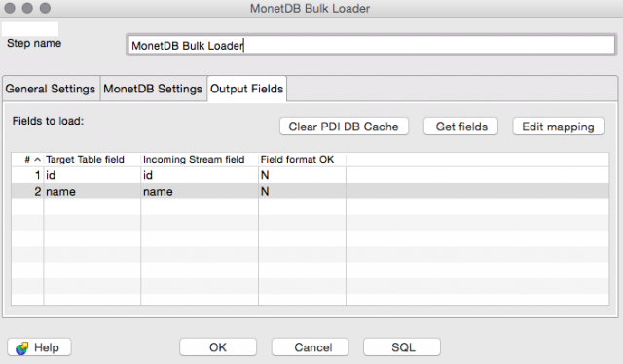The image size is (623, 364).
Task: Show the SQL statement
Action: tap(402, 347)
